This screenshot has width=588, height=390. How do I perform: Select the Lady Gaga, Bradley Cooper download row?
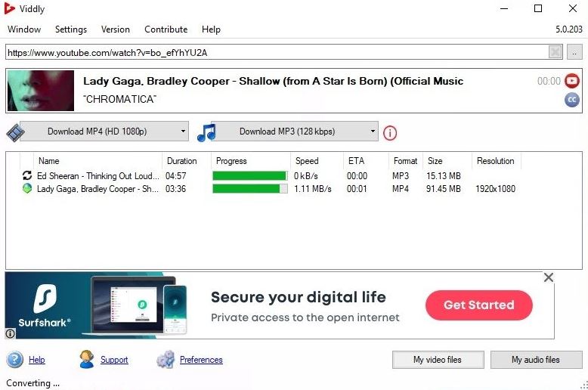270,189
